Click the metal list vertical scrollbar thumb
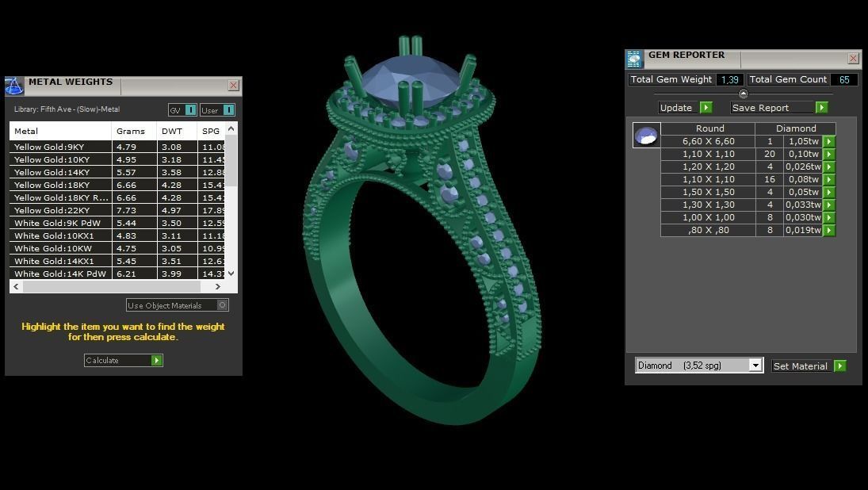 (231, 161)
